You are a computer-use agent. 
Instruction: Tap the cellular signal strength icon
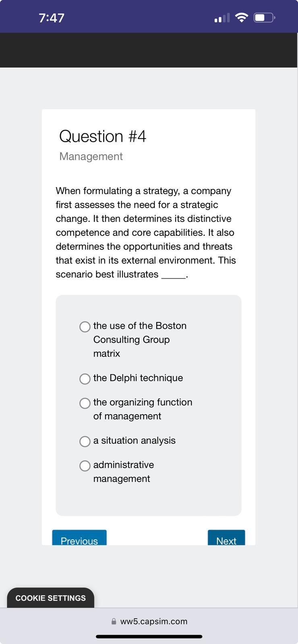point(221,18)
